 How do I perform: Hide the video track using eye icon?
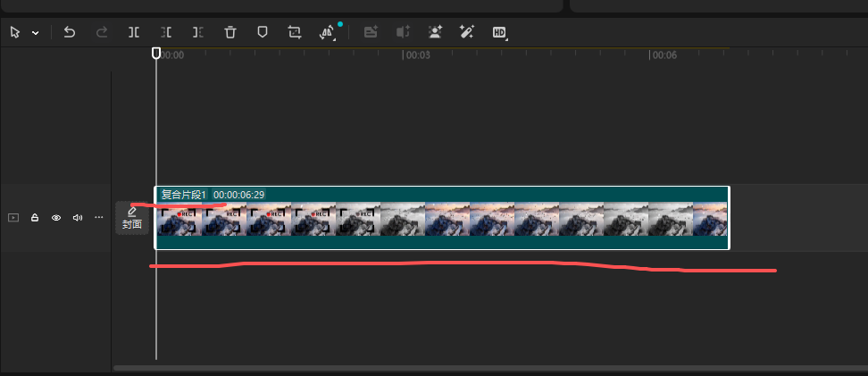[56, 217]
